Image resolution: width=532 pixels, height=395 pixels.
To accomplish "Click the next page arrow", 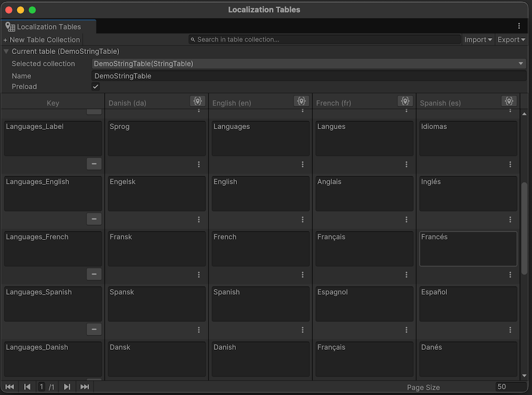I will point(66,387).
